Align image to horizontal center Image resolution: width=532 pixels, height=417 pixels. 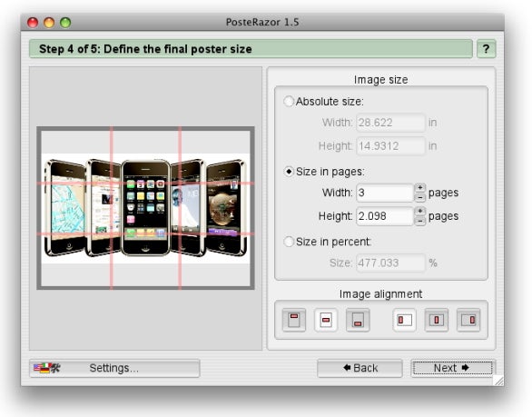click(x=437, y=320)
